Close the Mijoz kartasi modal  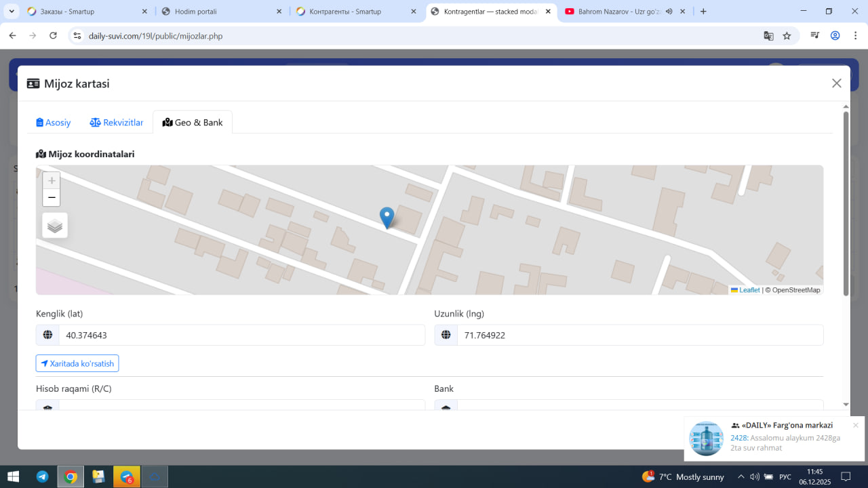[x=837, y=83]
